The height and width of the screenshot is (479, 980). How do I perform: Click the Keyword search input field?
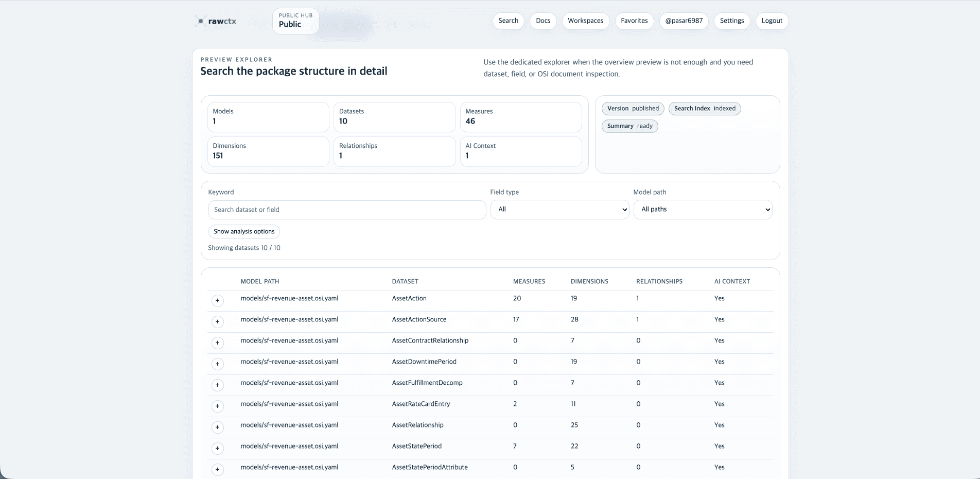pos(347,210)
